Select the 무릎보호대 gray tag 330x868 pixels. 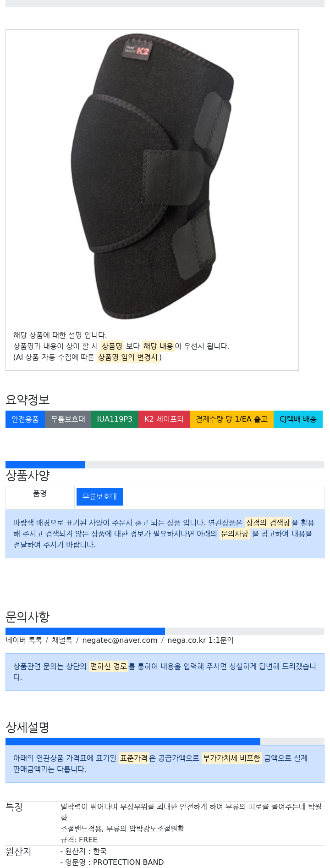(x=68, y=419)
